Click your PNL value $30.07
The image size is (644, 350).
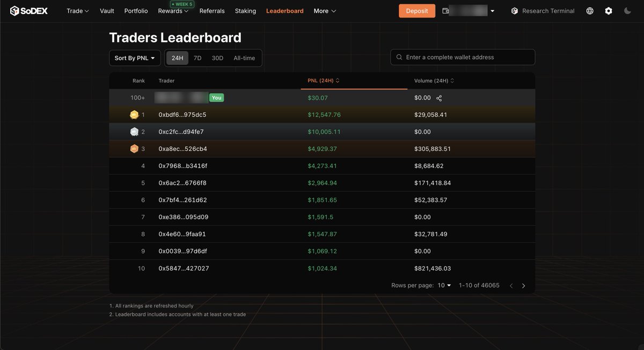318,98
